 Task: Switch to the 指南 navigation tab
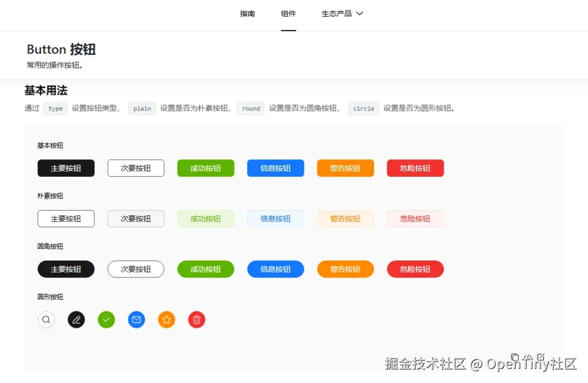click(248, 14)
